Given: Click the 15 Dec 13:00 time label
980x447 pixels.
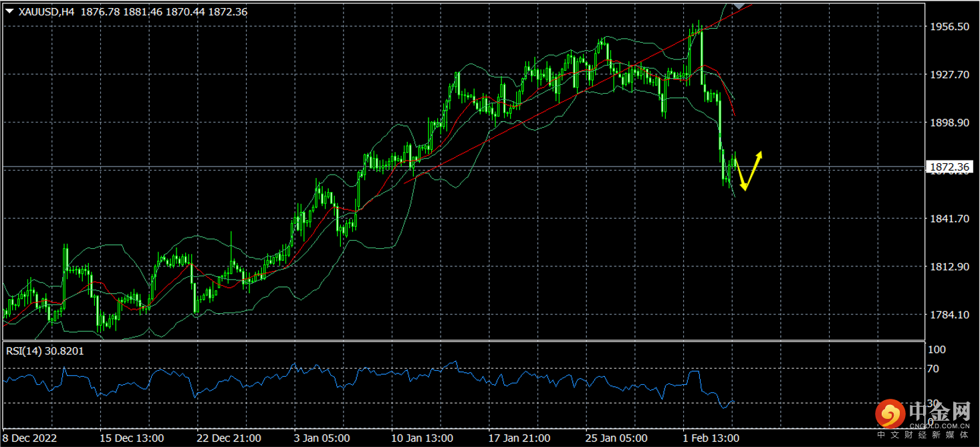Looking at the screenshot, I should pos(132,438).
